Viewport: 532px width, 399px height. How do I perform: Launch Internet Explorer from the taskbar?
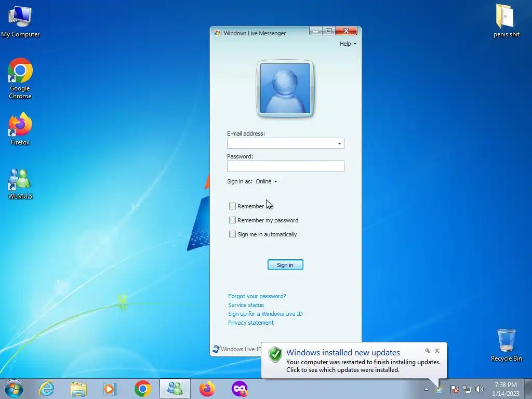pos(46,389)
